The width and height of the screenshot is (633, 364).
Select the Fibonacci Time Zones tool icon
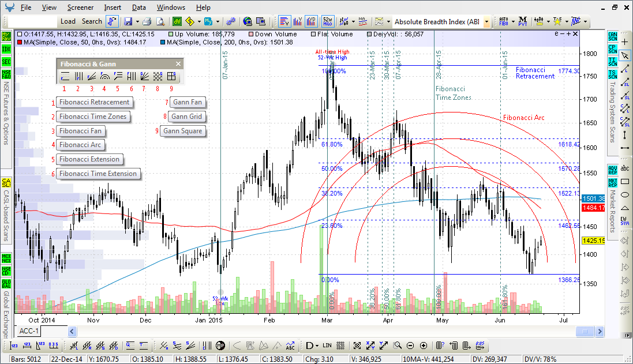click(78, 76)
